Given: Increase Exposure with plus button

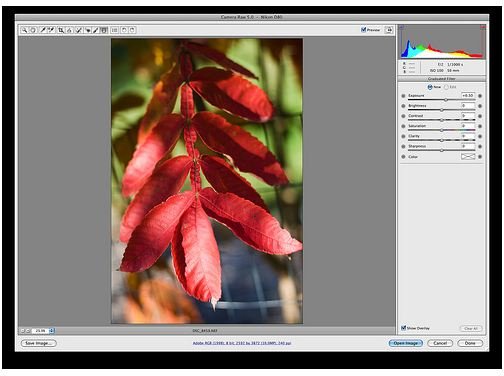Looking at the screenshot, I should 480,96.
